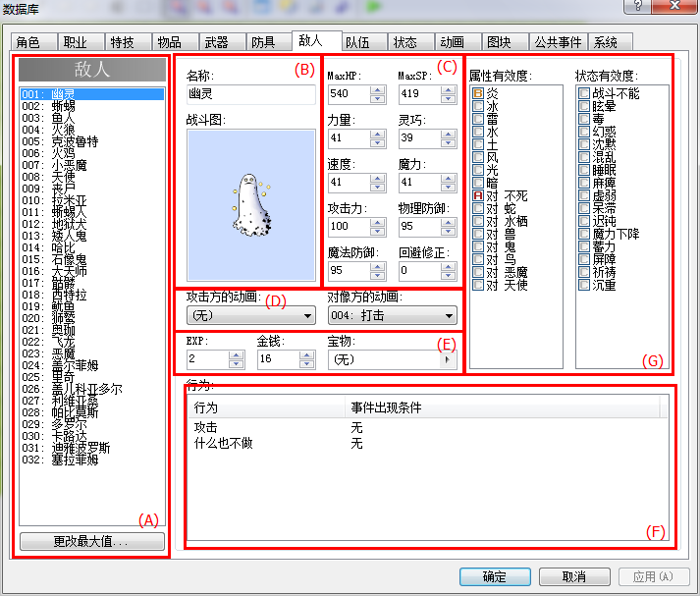Image resolution: width=700 pixels, height=596 pixels.
Task: Toggle 麻痹 state efficiency box
Action: click(584, 183)
